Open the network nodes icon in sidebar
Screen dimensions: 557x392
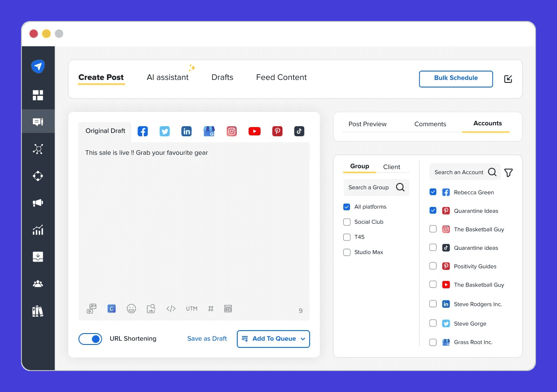(x=38, y=149)
